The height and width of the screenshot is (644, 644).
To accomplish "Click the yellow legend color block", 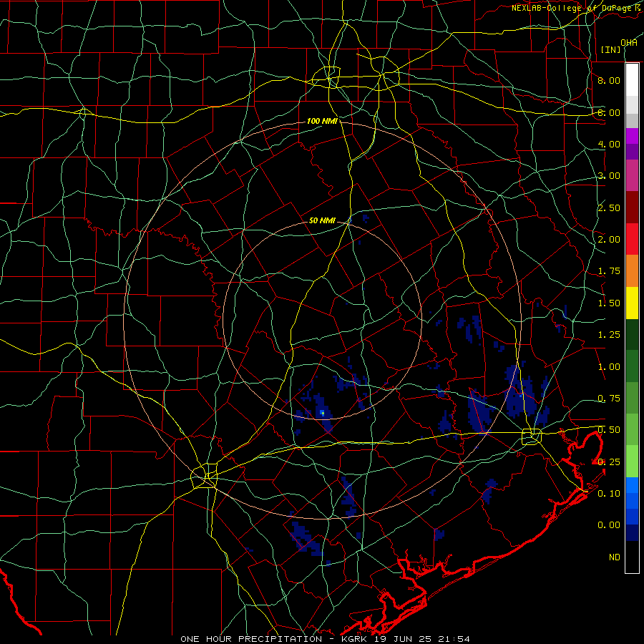I will [632, 303].
